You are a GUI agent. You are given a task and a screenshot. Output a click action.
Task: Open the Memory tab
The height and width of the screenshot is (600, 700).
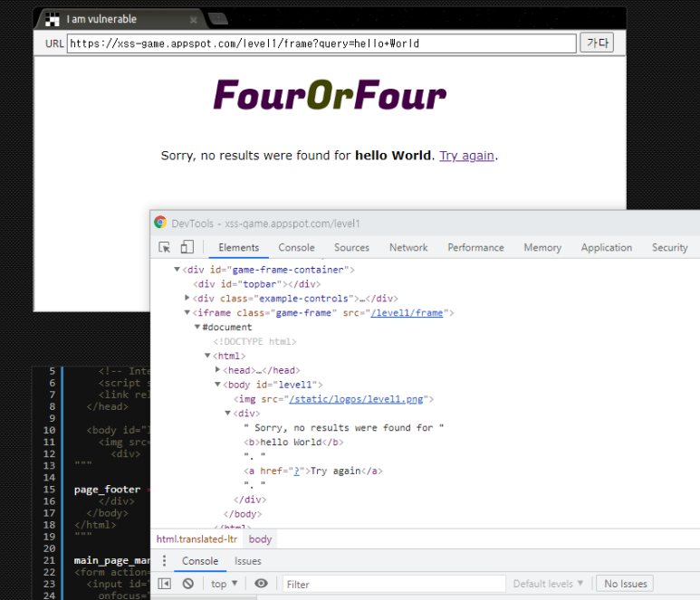tap(542, 248)
